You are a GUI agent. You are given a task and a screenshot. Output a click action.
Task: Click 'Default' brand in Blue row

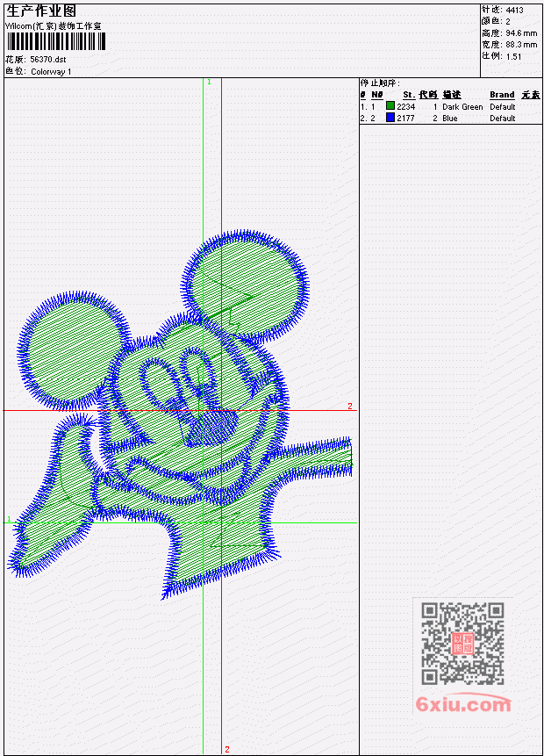click(x=503, y=119)
